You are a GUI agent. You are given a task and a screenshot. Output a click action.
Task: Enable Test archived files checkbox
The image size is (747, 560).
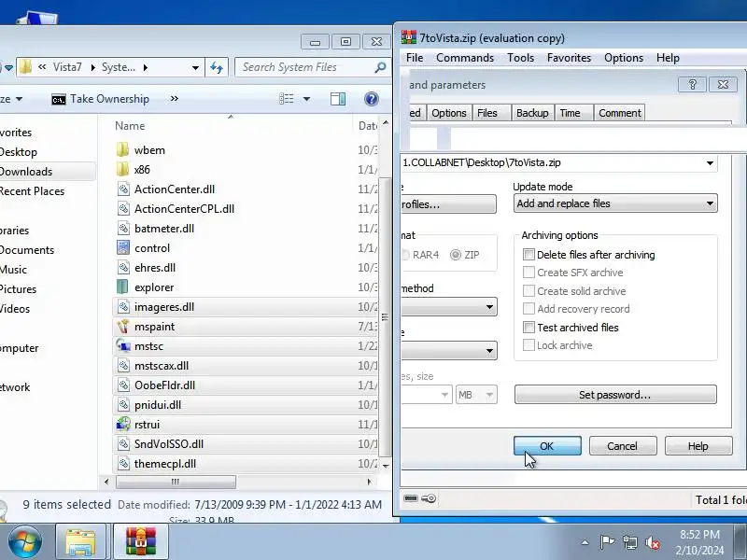tap(529, 328)
